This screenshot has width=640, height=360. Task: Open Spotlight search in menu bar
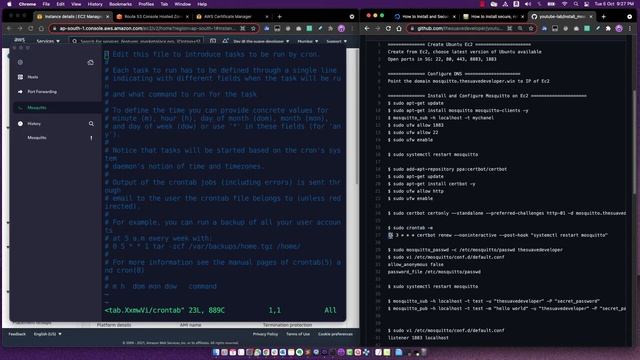576,4
